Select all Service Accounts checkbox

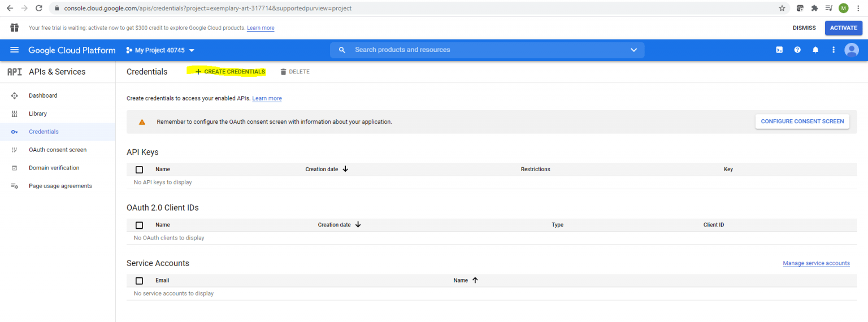(x=140, y=281)
